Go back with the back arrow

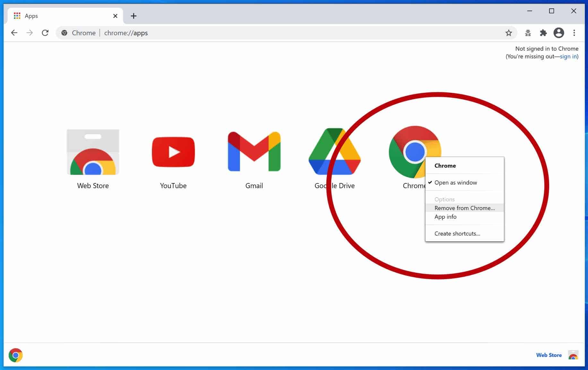(x=14, y=33)
